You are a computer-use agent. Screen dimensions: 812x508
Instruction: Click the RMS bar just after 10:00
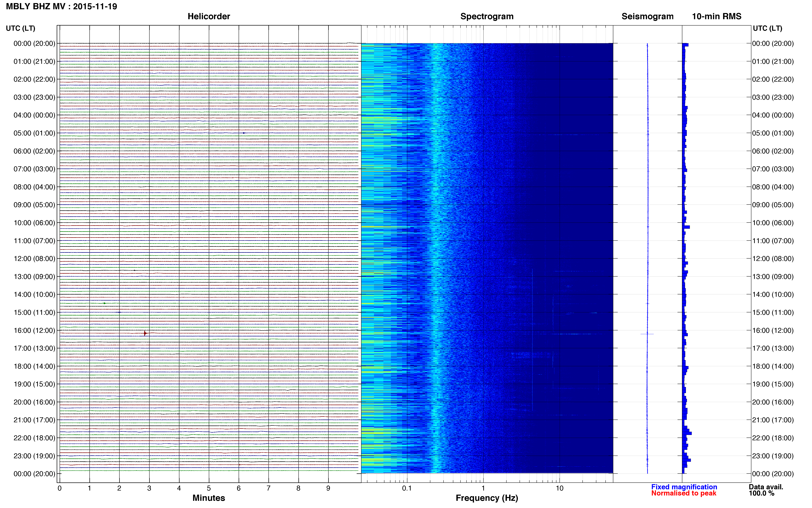[x=686, y=227]
